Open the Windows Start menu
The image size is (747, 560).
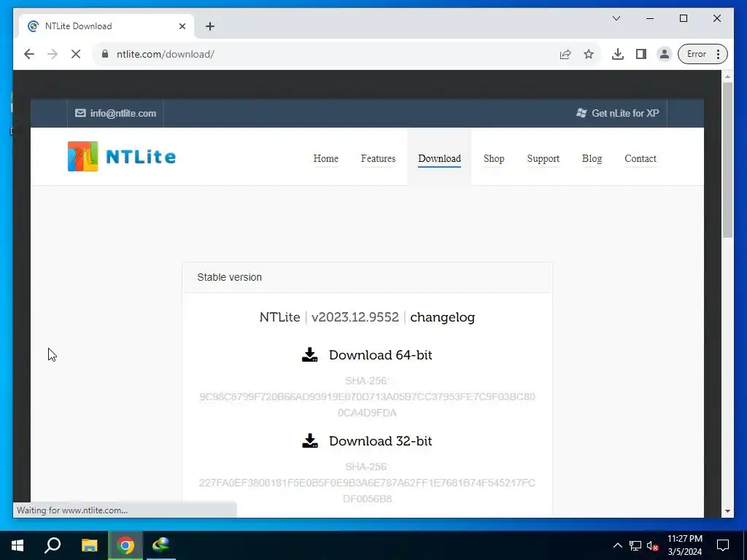coord(18,545)
